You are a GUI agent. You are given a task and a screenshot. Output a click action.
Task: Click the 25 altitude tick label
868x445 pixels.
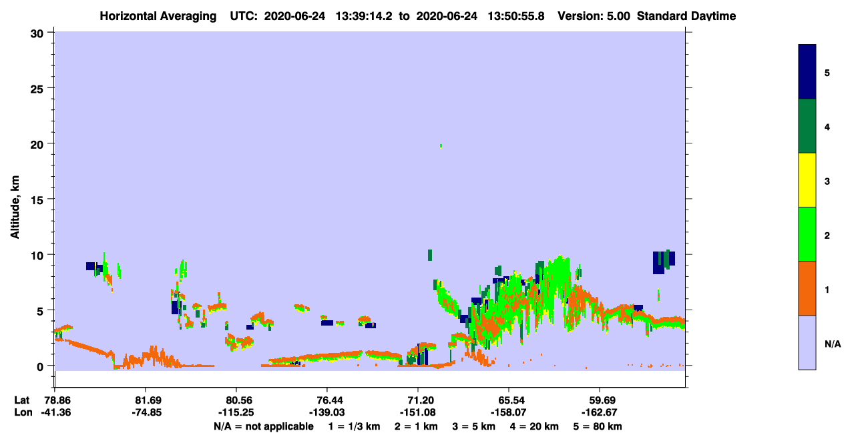click(x=39, y=88)
